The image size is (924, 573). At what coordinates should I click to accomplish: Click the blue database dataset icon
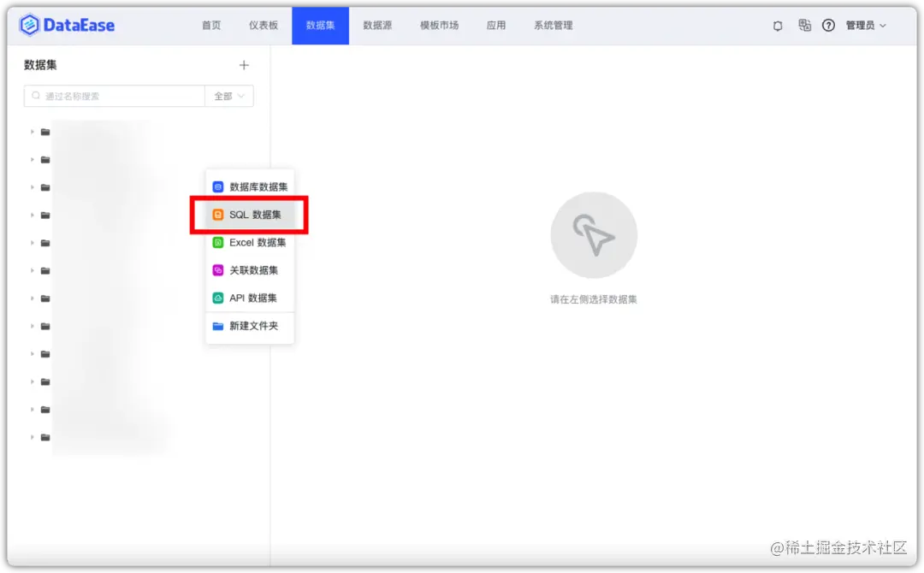tap(218, 186)
